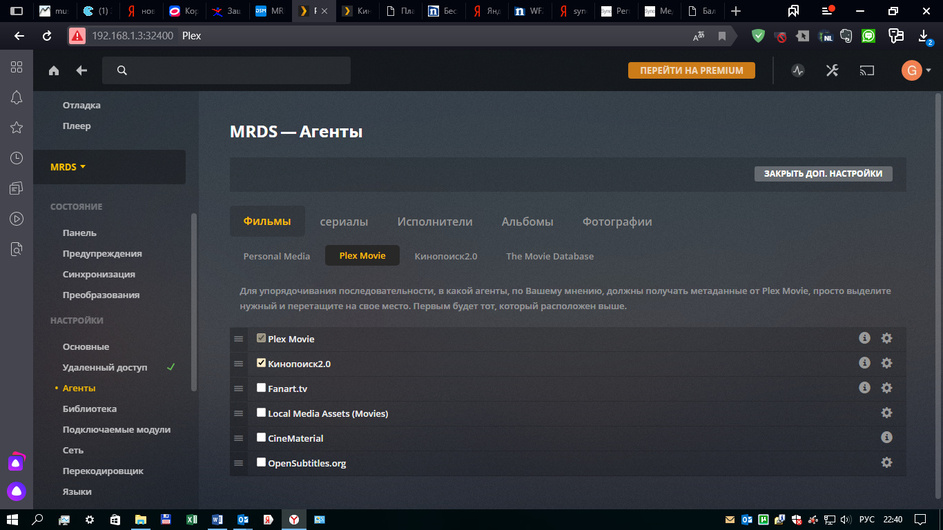
Task: Open Преобразования in sidebar
Action: (101, 295)
